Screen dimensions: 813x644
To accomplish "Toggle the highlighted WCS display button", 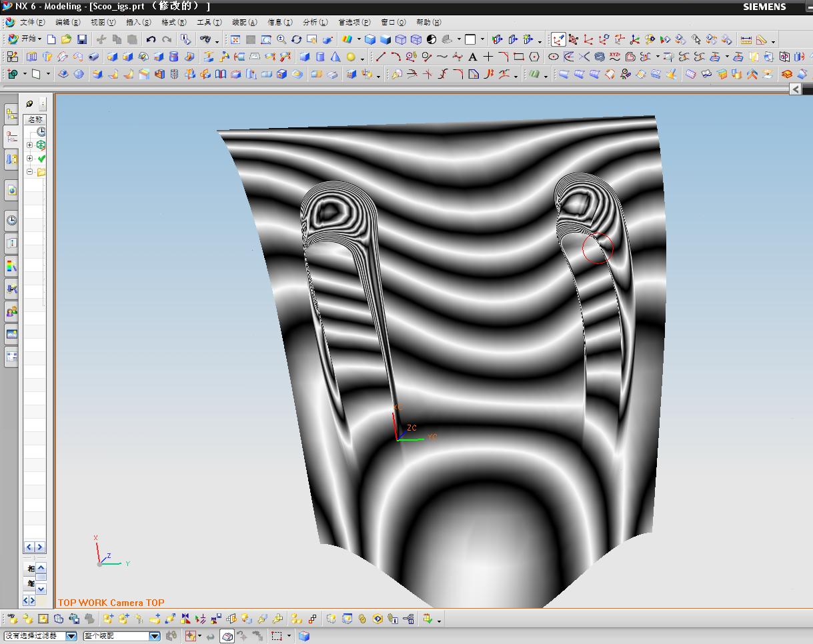I will (558, 39).
